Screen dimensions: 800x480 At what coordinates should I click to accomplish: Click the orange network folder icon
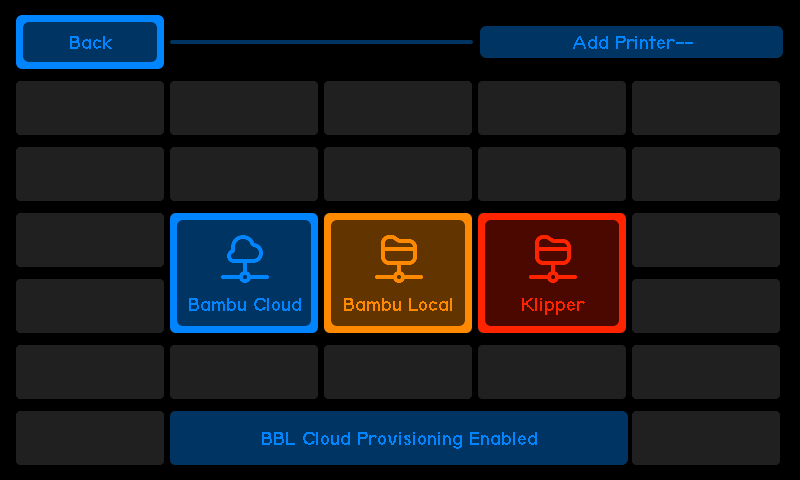pyautogui.click(x=399, y=259)
